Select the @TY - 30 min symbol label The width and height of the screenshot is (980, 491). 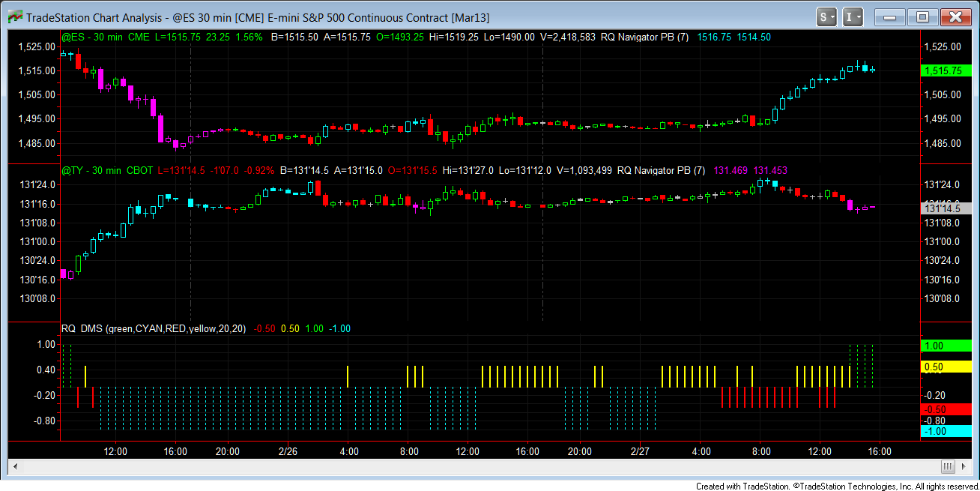tap(91, 170)
